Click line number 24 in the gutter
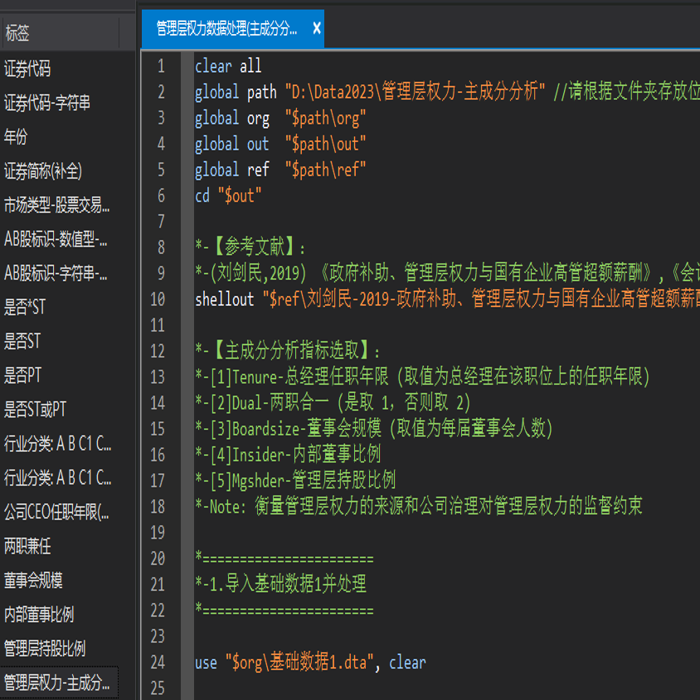The width and height of the screenshot is (700, 700). point(157,662)
